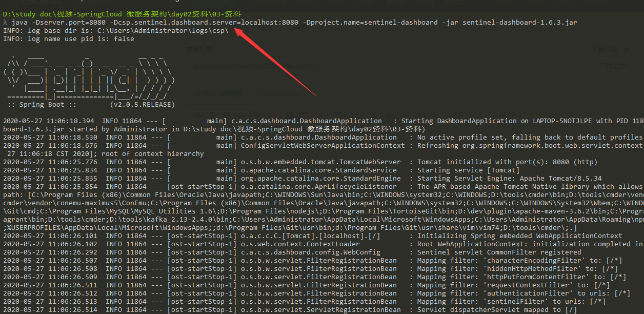This screenshot has width=644, height=314.
Task: Click 'The APR based Apache Tomcat Native library' message
Action: (x=530, y=187)
